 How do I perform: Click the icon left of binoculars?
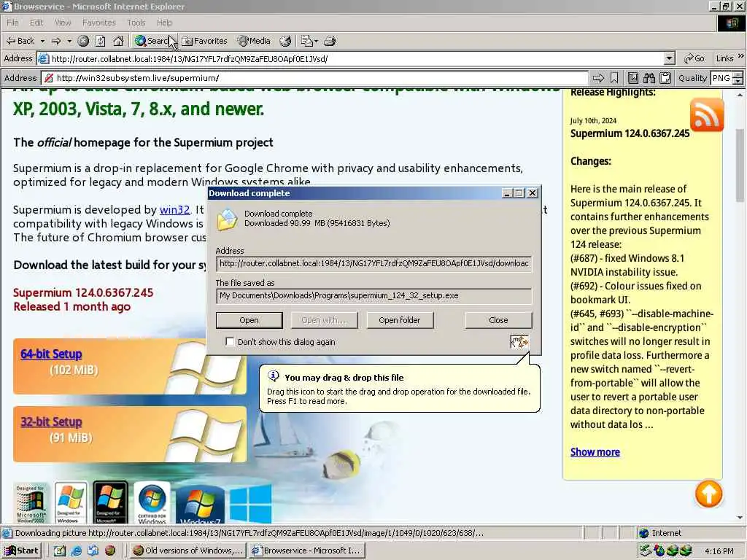click(633, 78)
